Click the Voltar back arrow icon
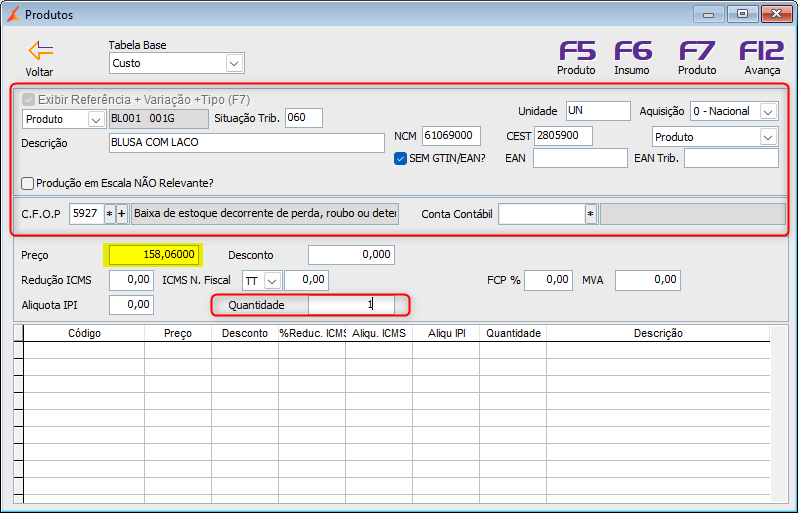Image resolution: width=798 pixels, height=513 pixels. [41, 51]
